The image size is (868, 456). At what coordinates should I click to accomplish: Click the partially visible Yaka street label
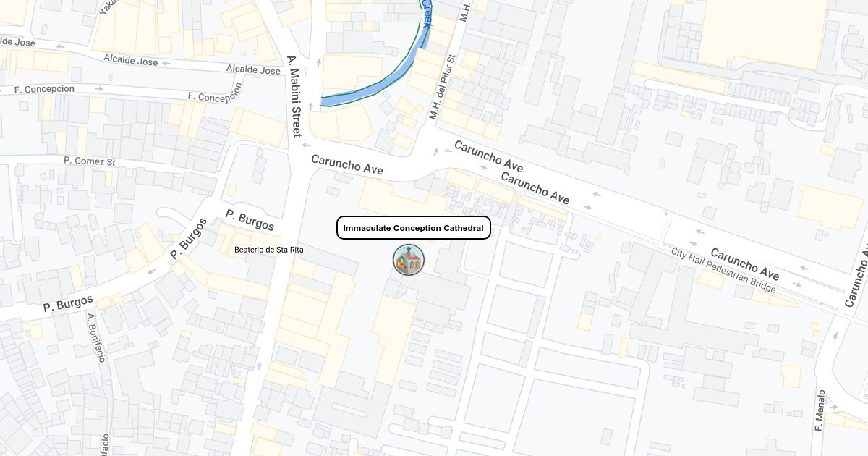click(x=109, y=7)
